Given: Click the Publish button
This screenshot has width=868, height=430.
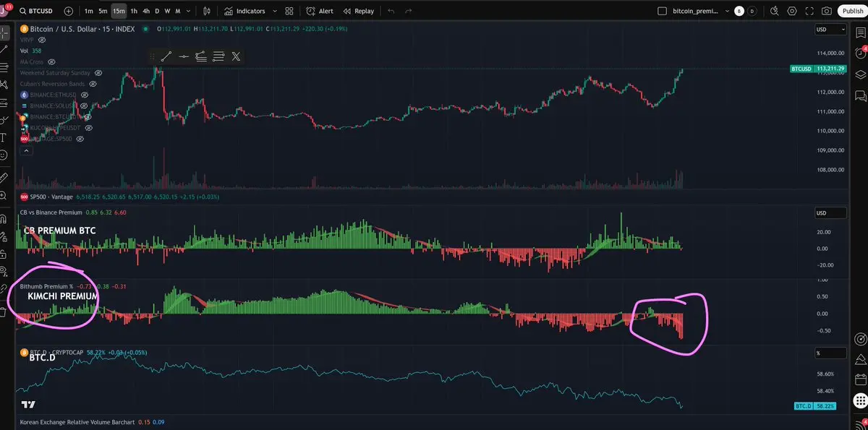Looking at the screenshot, I should 852,11.
